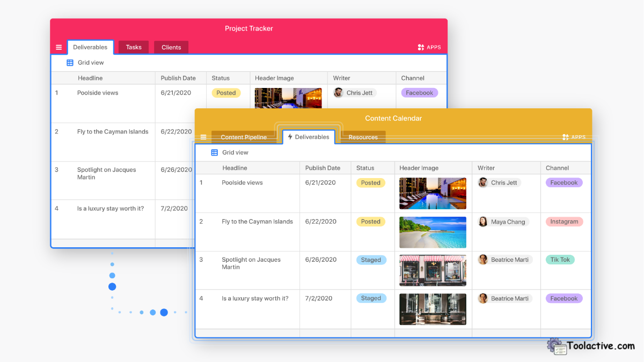Screen dimensions: 644x362
Task: Click the Posted status badge for Poolside views
Action: point(370,182)
